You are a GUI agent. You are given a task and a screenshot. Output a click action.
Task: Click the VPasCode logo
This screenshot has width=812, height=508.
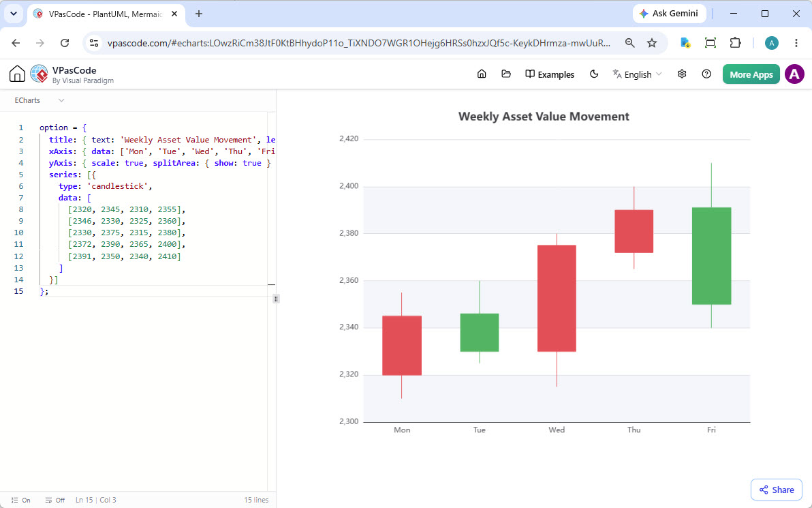[39, 74]
